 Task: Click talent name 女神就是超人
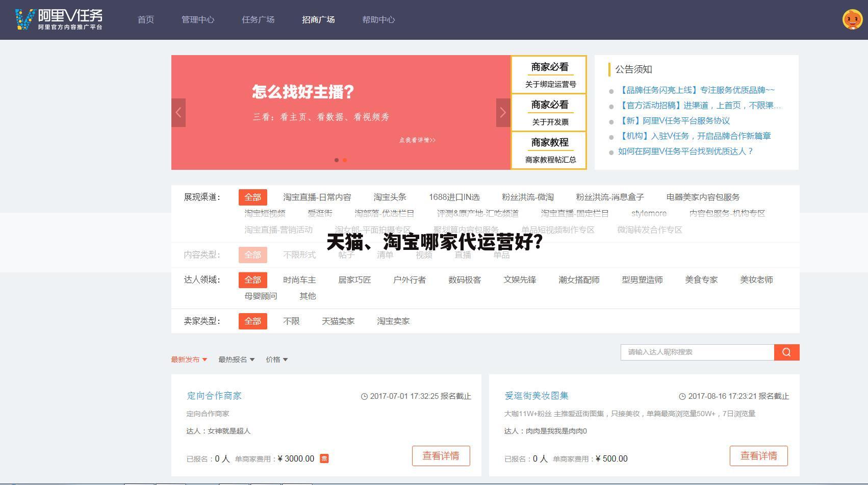point(229,431)
